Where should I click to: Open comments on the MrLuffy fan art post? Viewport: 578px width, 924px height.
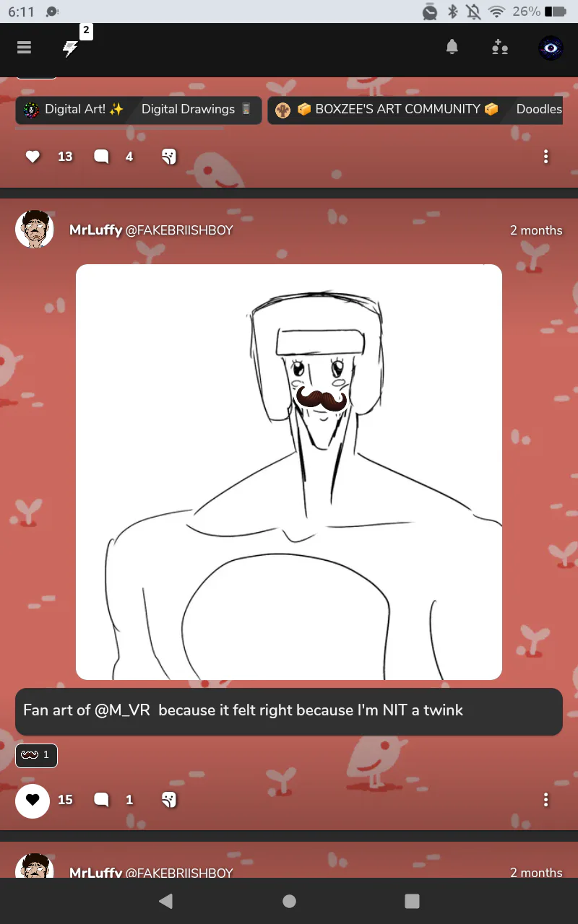coord(101,800)
